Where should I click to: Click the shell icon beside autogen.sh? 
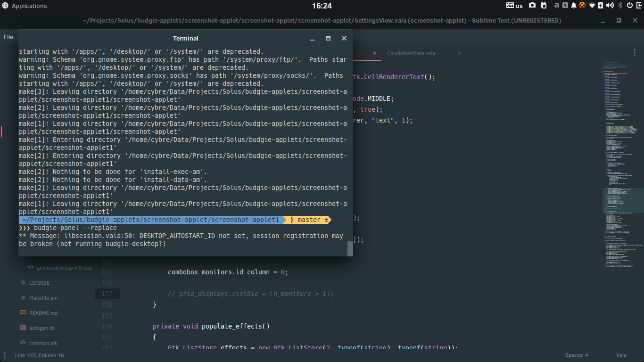point(23,328)
